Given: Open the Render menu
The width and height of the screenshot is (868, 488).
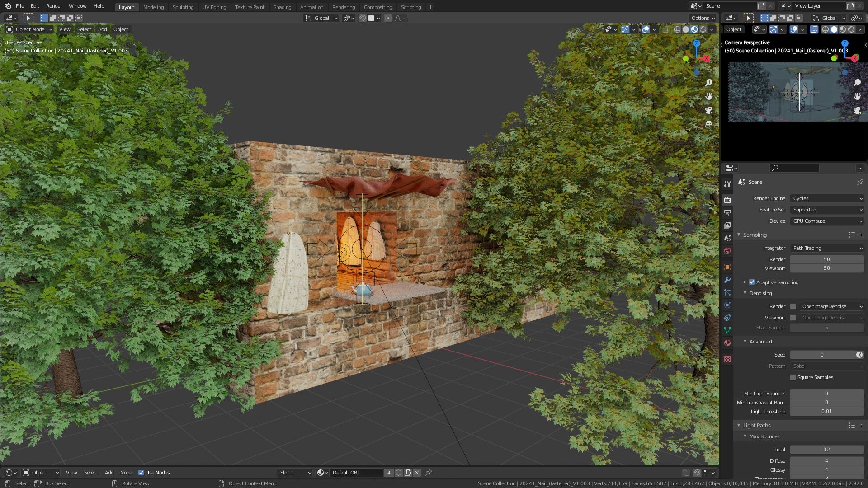Looking at the screenshot, I should pyautogui.click(x=54, y=6).
